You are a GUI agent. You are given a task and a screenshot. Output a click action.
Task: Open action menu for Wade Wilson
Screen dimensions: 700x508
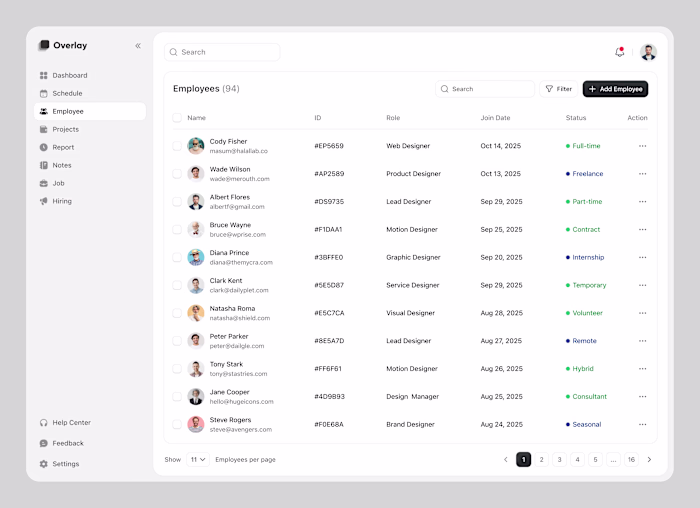pyautogui.click(x=642, y=174)
